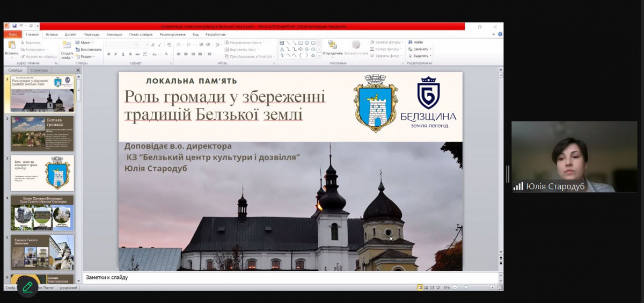The width and height of the screenshot is (644, 303).
Task: Click the Save icon in quick access toolbar
Action: [14, 26]
